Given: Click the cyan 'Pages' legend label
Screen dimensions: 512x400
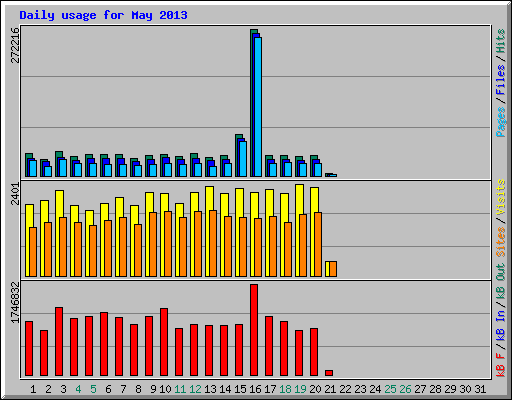Looking at the screenshot, I should [500, 122].
